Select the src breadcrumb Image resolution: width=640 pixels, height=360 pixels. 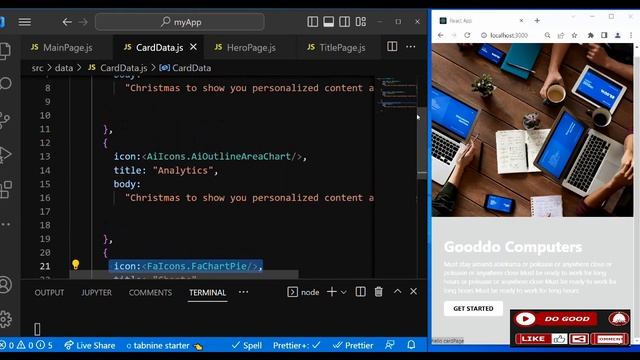[37, 68]
